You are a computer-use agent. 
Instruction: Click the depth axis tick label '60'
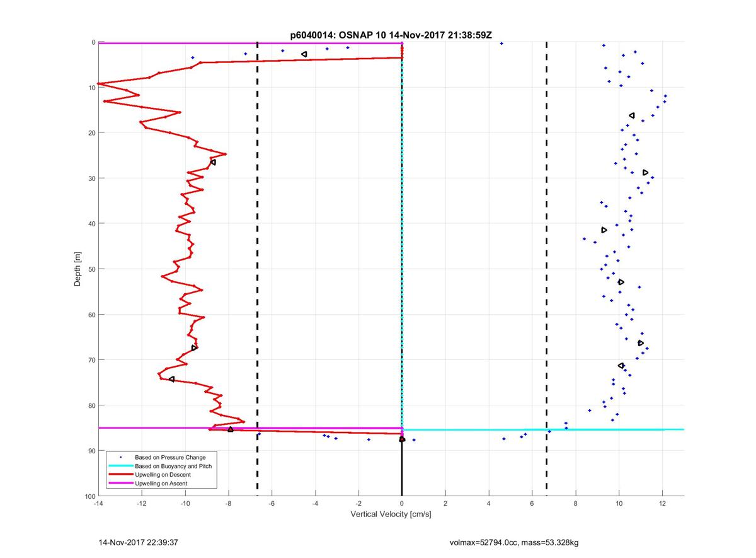tap(91, 314)
